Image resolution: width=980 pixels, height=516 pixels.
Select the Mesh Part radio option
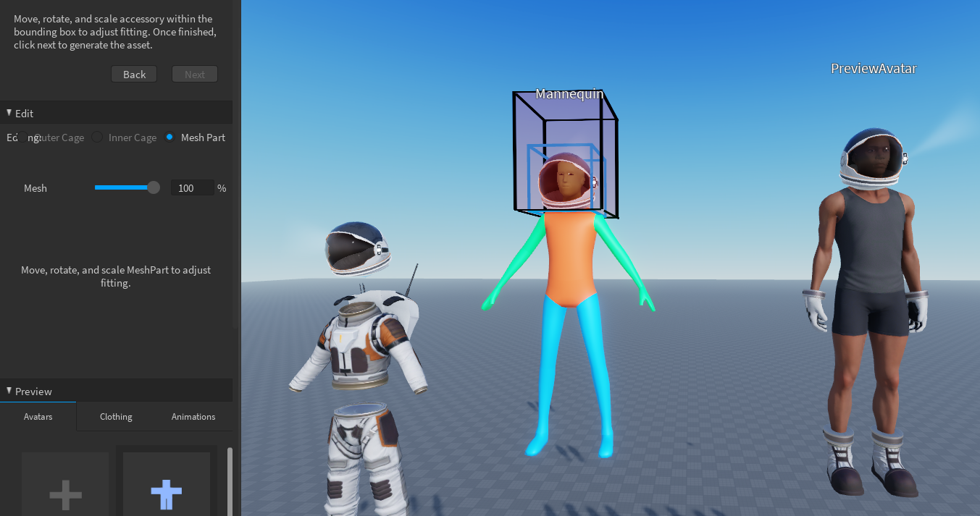click(x=169, y=138)
